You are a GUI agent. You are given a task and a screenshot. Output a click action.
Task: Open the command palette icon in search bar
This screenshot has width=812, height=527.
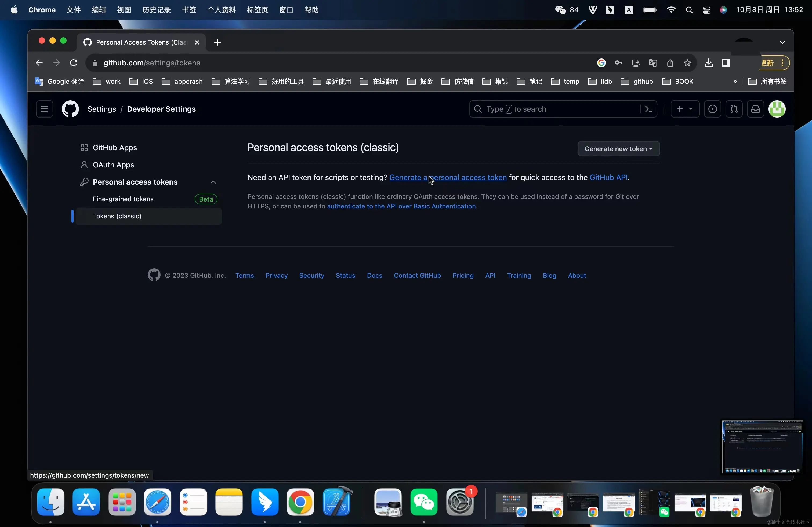(x=648, y=109)
